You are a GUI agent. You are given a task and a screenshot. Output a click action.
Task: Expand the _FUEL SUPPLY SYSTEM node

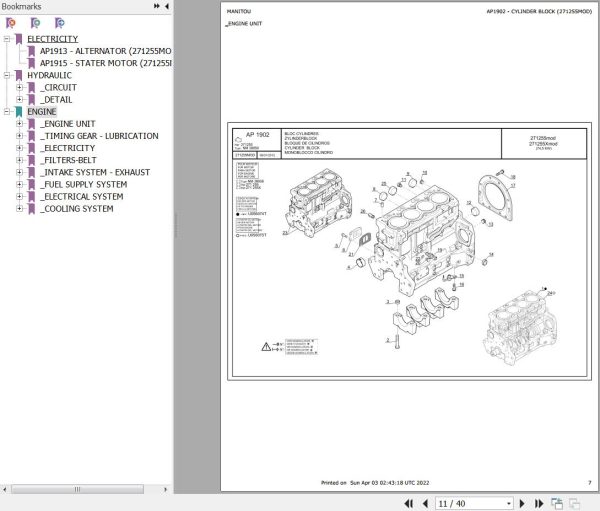(x=19, y=184)
